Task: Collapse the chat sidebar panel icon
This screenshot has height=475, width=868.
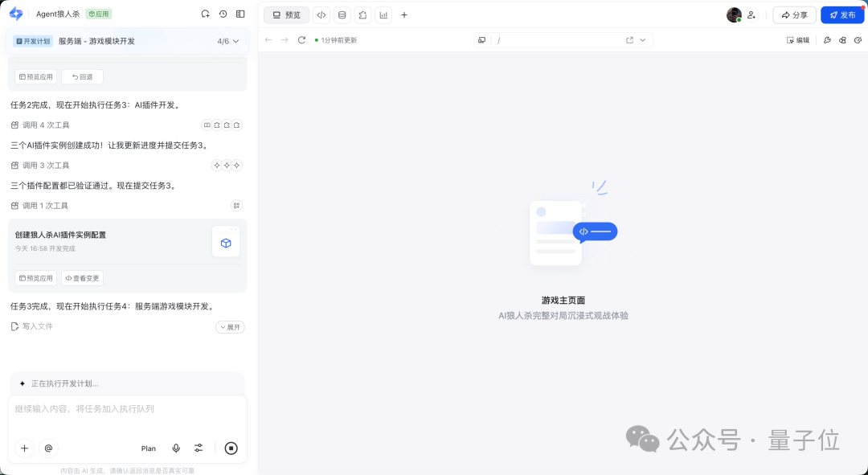Action: coord(240,14)
